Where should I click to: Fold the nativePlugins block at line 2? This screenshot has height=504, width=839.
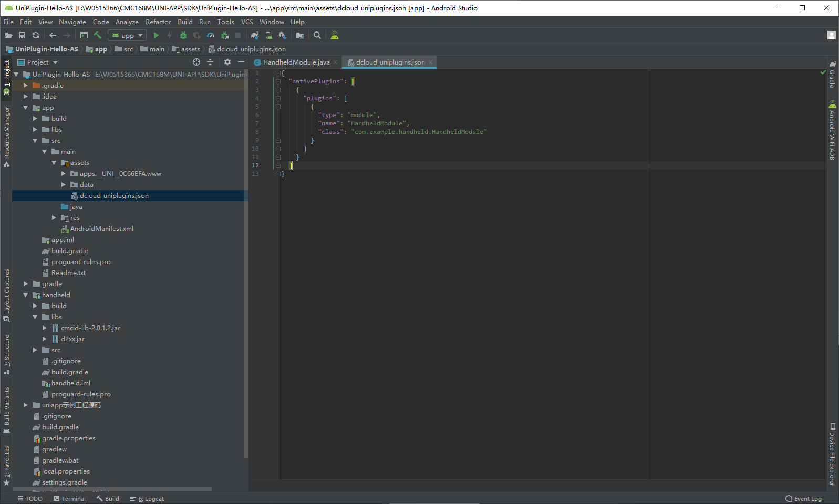(278, 81)
